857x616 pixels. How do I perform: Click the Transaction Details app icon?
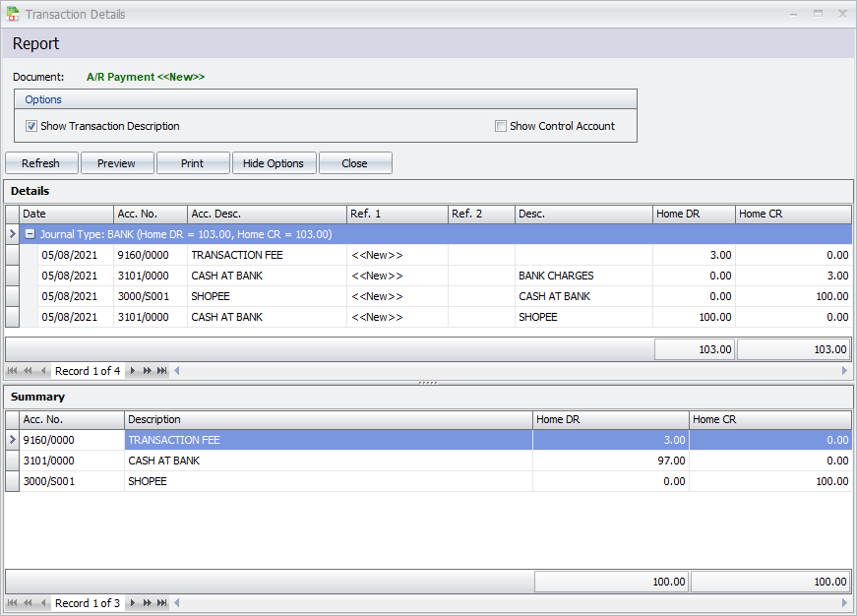(x=12, y=14)
